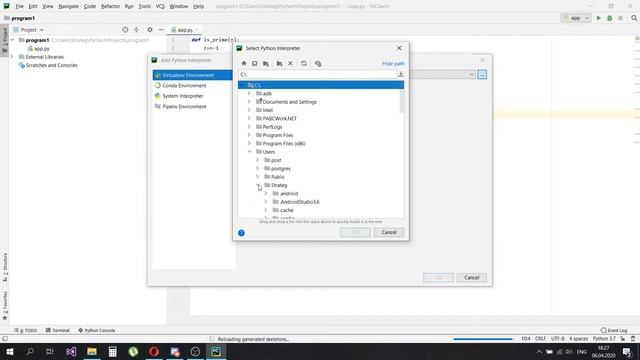Image resolution: width=640 pixels, height=360 pixels.
Task: Expand External Libraries in Project tree
Action: click(x=12, y=57)
